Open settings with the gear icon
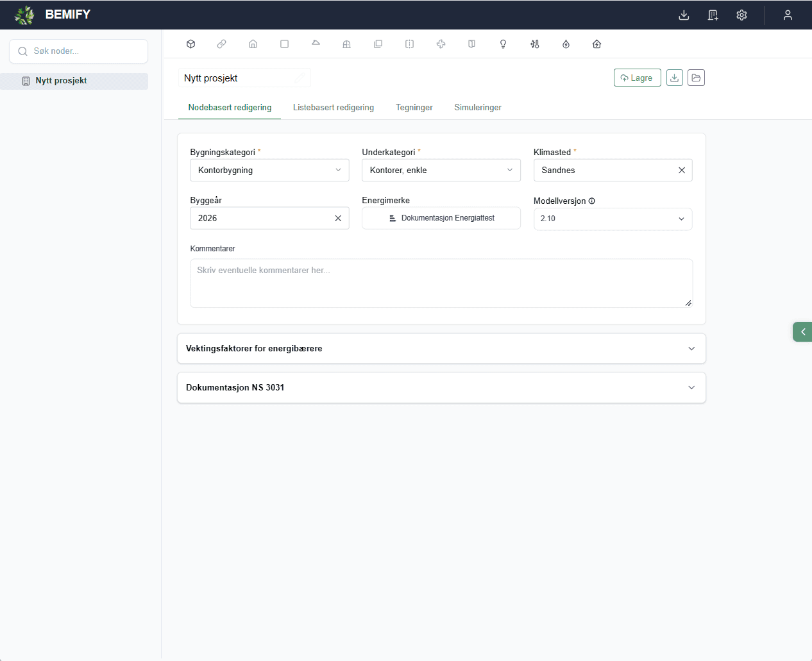 click(x=742, y=15)
